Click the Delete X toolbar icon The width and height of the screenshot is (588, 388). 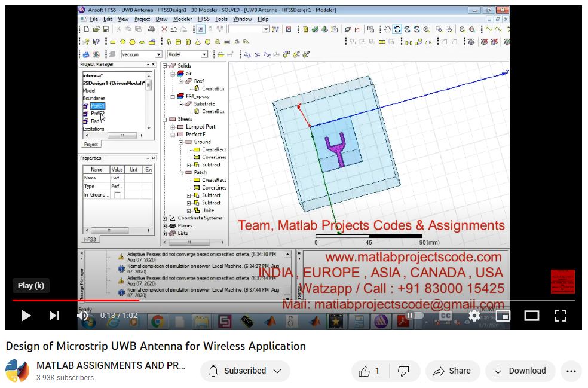click(x=164, y=29)
